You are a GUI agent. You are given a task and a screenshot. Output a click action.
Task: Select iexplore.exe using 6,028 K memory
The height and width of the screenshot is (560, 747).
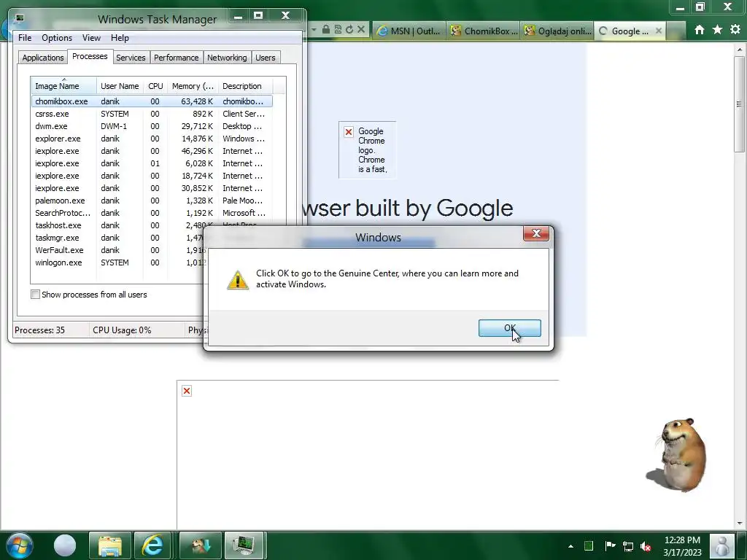152,163
